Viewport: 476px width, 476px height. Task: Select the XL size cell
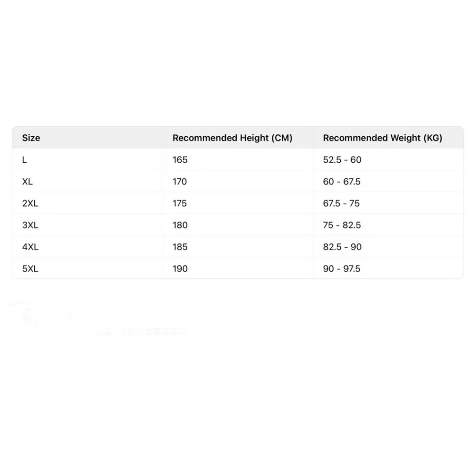[27, 182]
